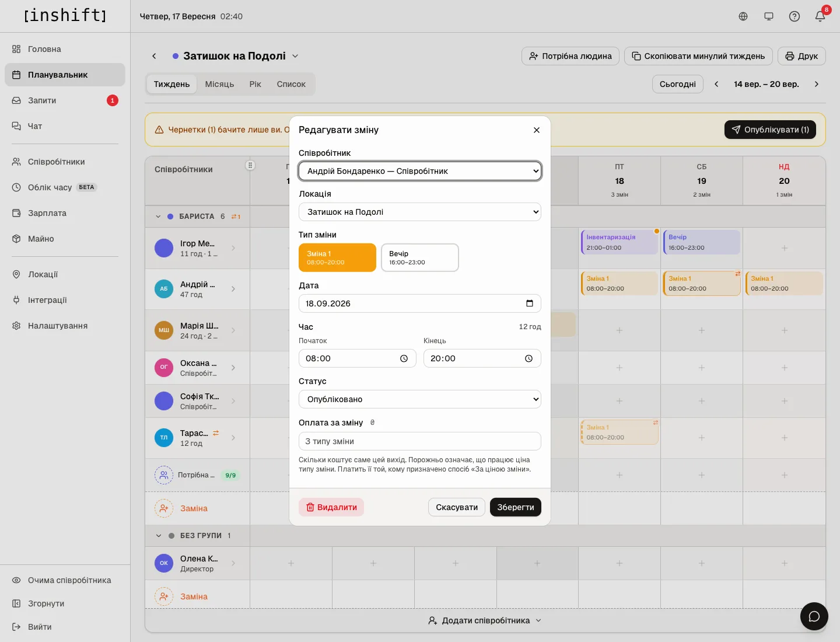
Task: Click the Скасувати button
Action: pyautogui.click(x=457, y=507)
